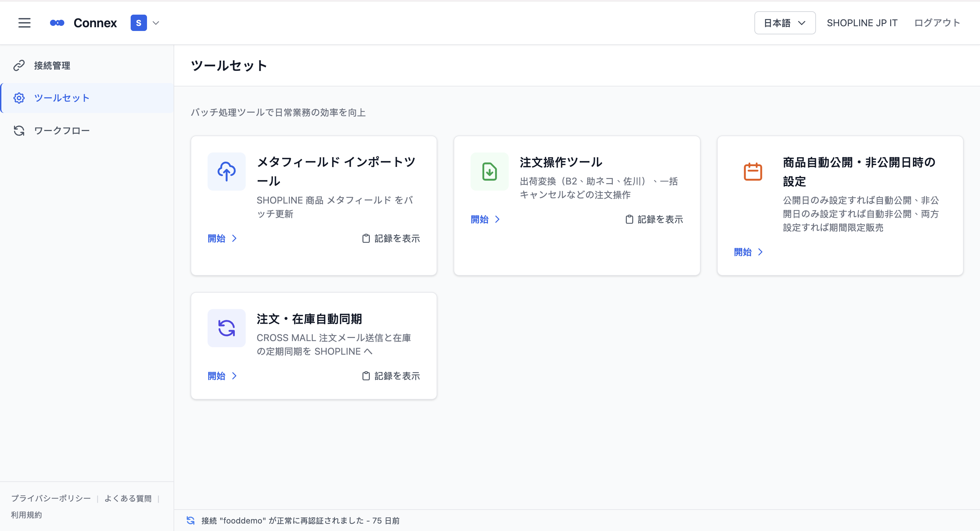Click the 注文操作ツール card title
The image size is (980, 531).
(x=561, y=162)
